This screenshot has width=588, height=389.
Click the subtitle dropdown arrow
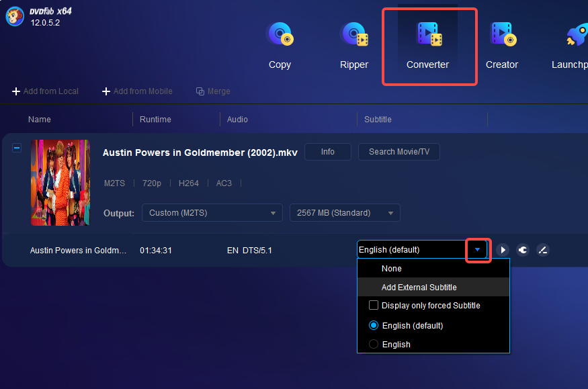point(477,249)
